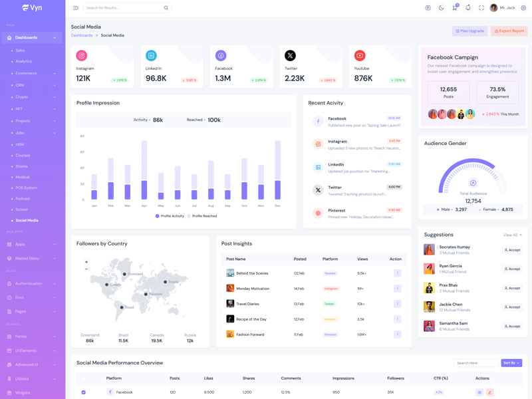The height and width of the screenshot is (399, 532).
Task: Uncheck the Facebook row checkbox
Action: 83,392
